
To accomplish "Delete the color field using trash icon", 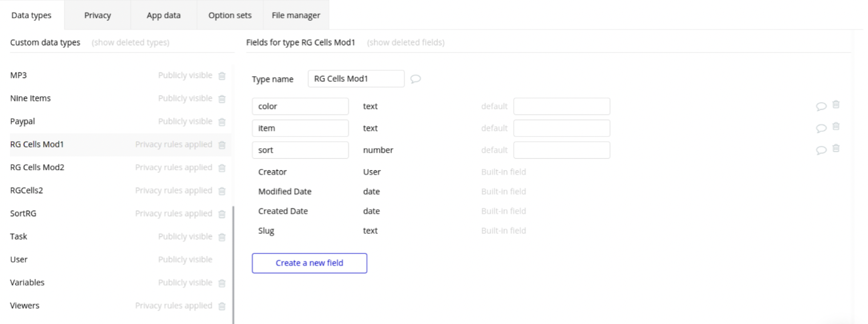I will click(836, 105).
